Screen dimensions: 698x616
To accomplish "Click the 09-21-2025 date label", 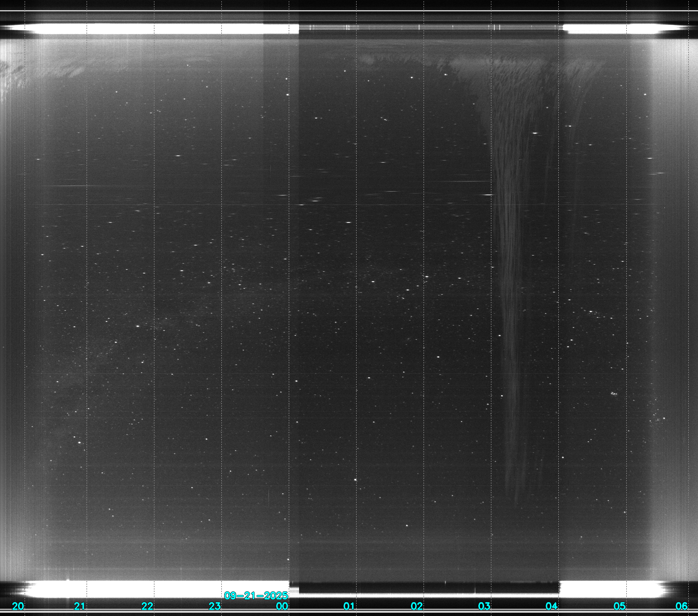I will coord(256,596).
